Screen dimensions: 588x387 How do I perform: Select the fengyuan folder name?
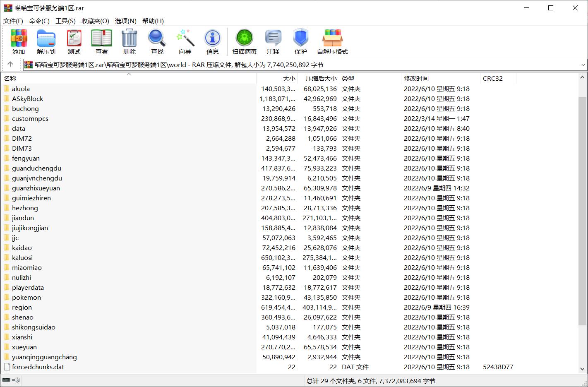pyautogui.click(x=26, y=158)
